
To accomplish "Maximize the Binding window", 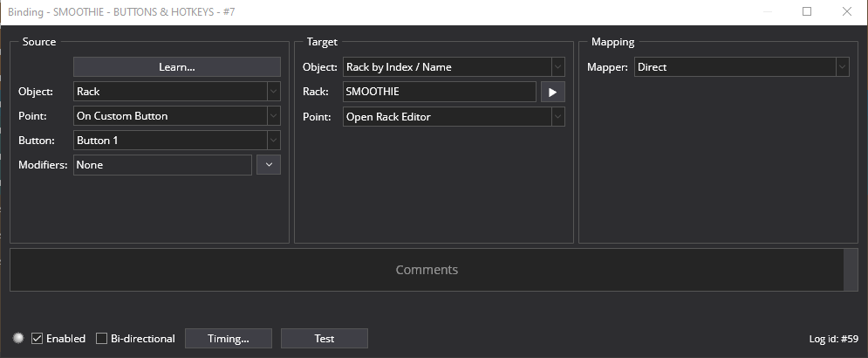I will [x=807, y=12].
